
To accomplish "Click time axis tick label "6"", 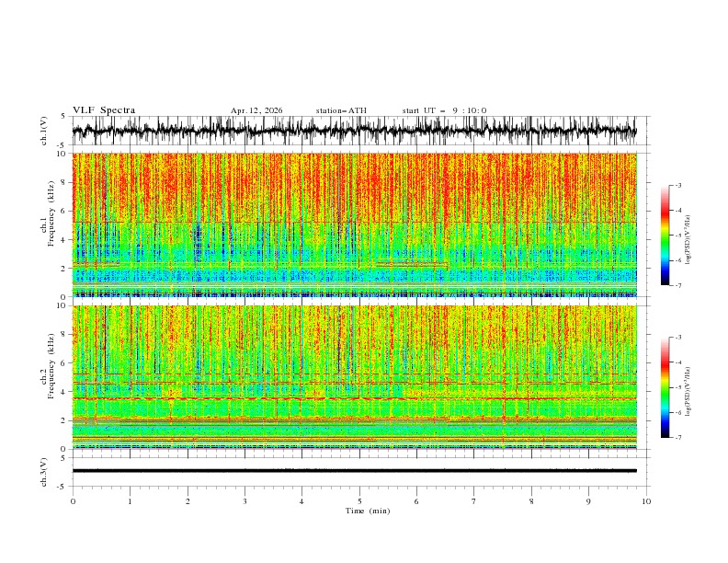I will click(x=416, y=501).
